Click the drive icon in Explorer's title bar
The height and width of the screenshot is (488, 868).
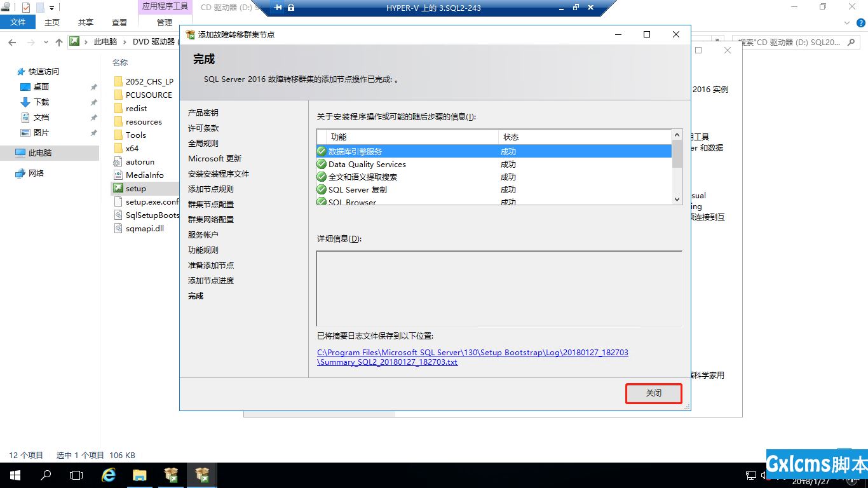coord(5,8)
